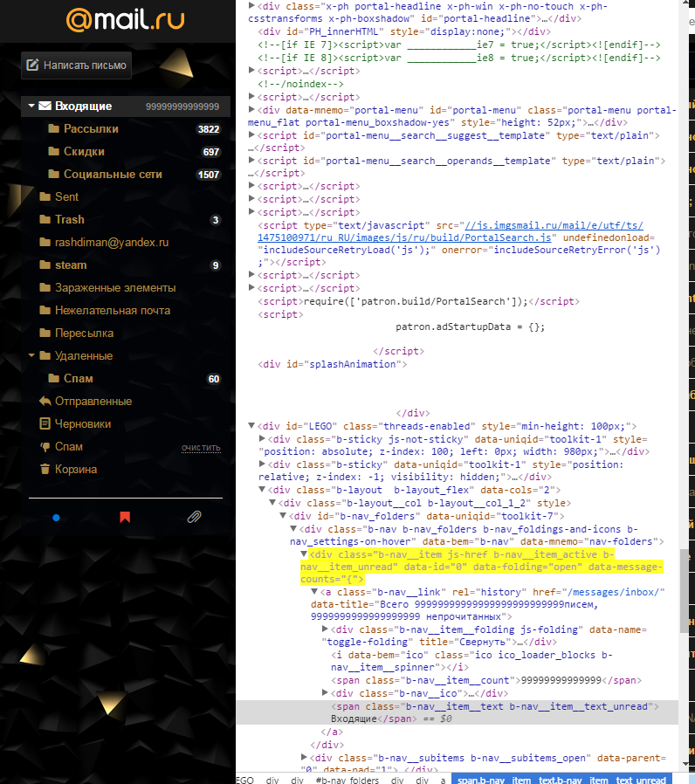Collapse the b-nav_folders div node
695x784 pixels.
283,515
